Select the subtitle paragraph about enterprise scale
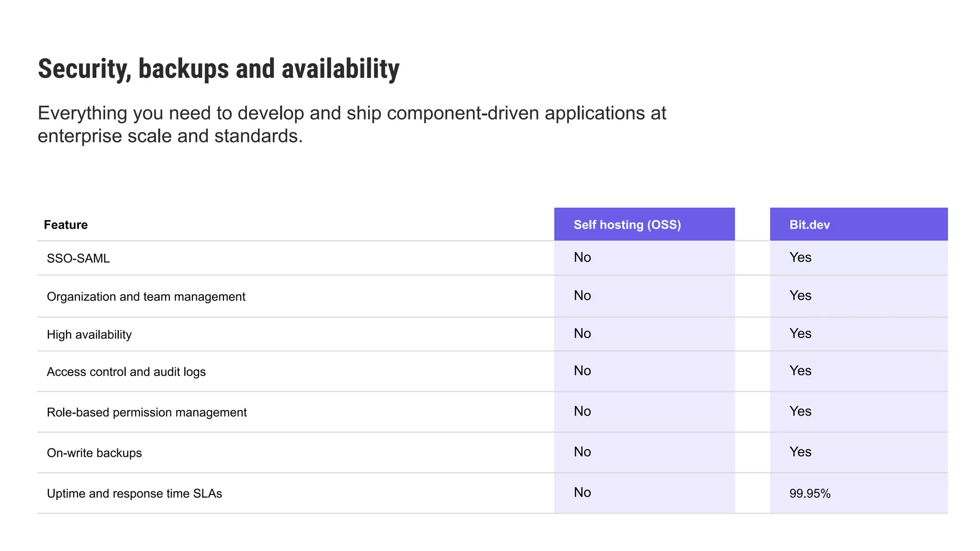 point(352,124)
